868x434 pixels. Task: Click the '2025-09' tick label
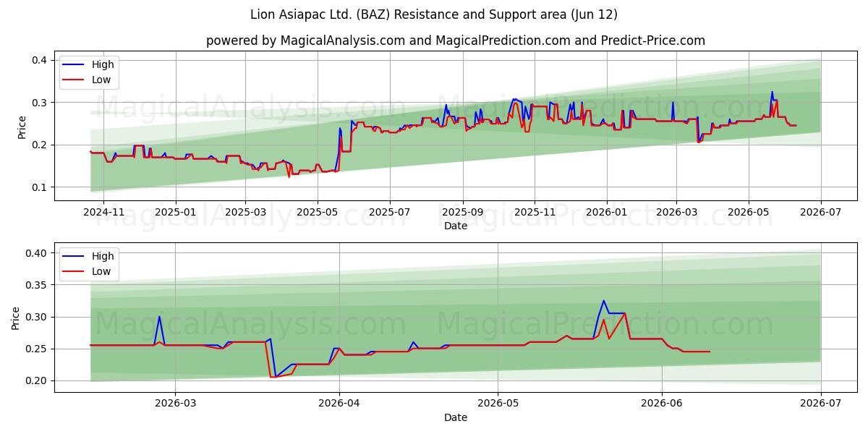pyautogui.click(x=463, y=213)
